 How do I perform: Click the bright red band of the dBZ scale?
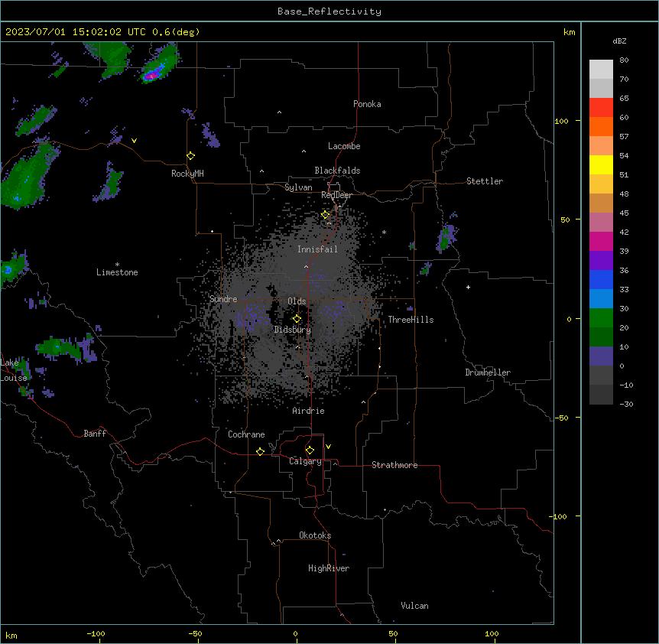click(x=601, y=107)
